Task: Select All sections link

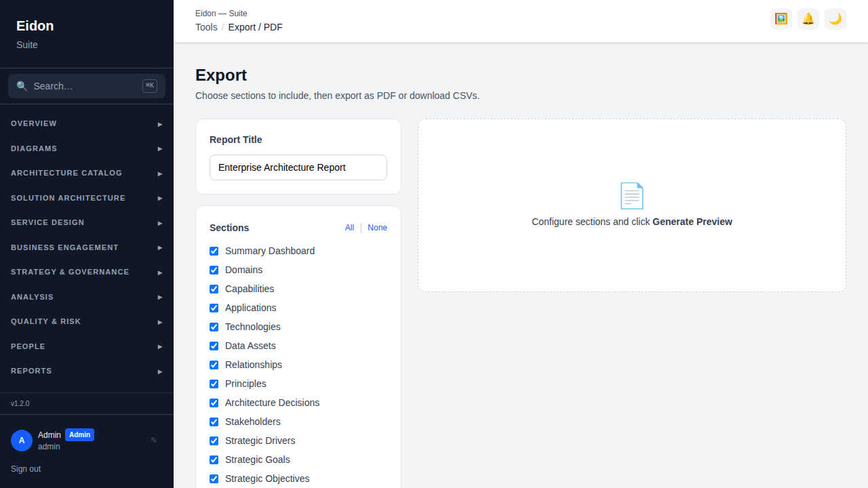Action: tap(349, 228)
